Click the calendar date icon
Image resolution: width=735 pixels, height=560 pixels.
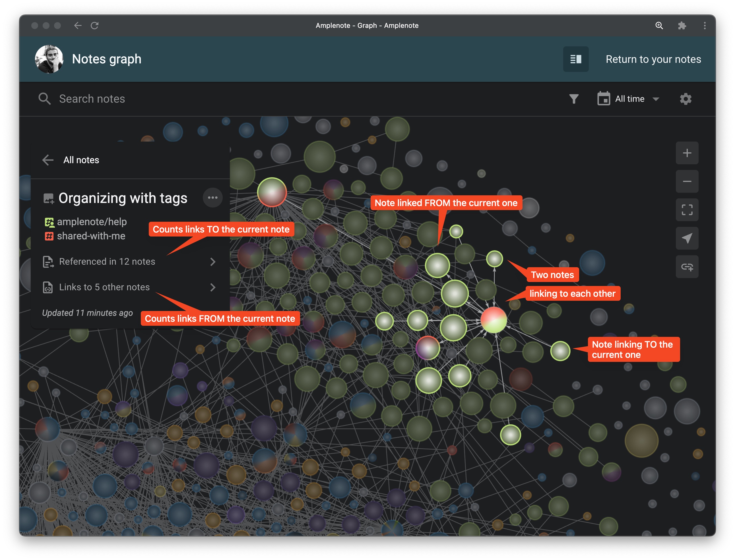click(603, 99)
